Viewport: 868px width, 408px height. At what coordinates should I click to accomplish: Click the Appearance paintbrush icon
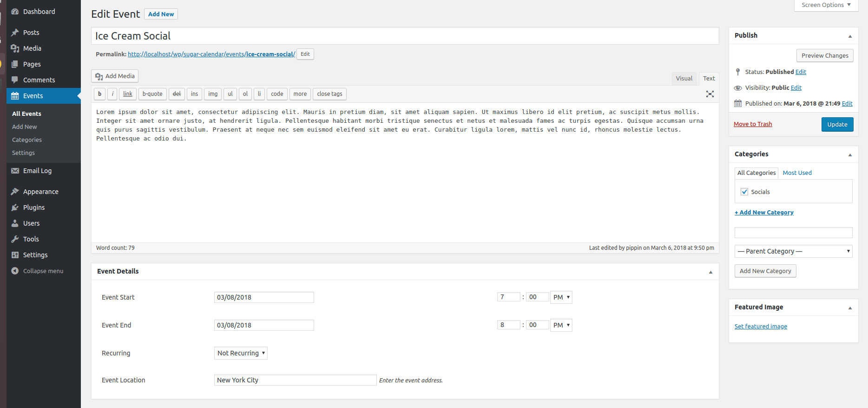15,192
